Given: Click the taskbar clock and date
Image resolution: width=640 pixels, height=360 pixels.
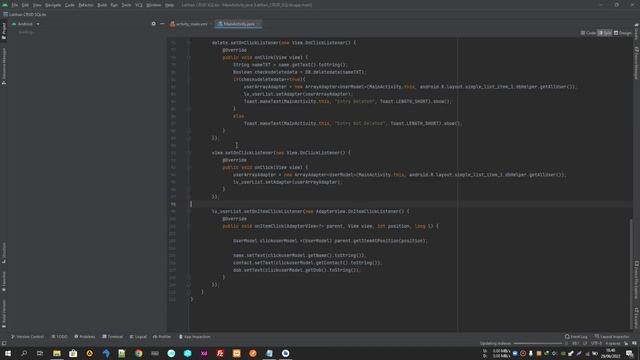Looking at the screenshot, I should click(x=612, y=353).
